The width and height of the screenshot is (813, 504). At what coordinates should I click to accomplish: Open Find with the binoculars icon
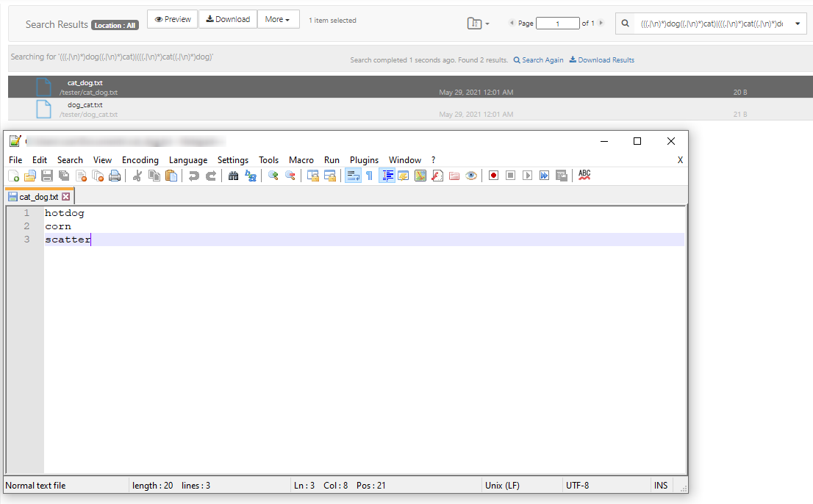(234, 176)
